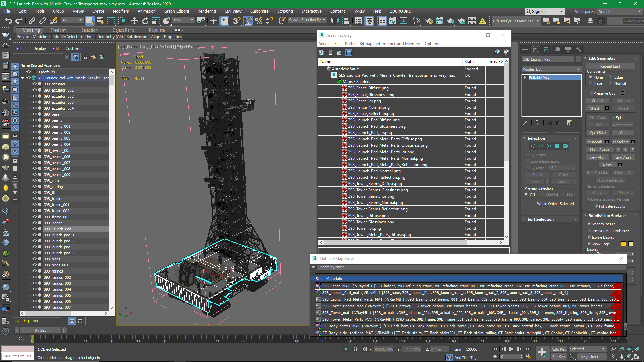Click the orange Show Cage color swatch
The width and height of the screenshot is (644, 362).
pyautogui.click(x=624, y=244)
